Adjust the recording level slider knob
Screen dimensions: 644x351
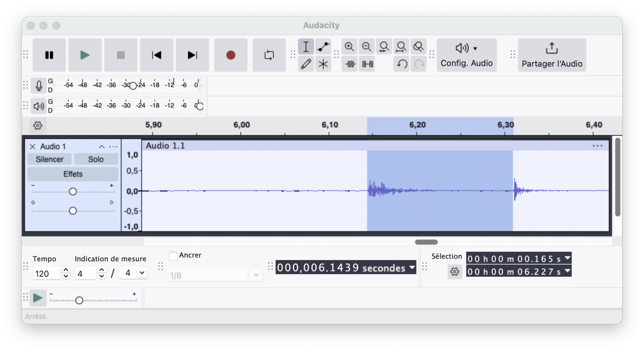[x=133, y=86]
